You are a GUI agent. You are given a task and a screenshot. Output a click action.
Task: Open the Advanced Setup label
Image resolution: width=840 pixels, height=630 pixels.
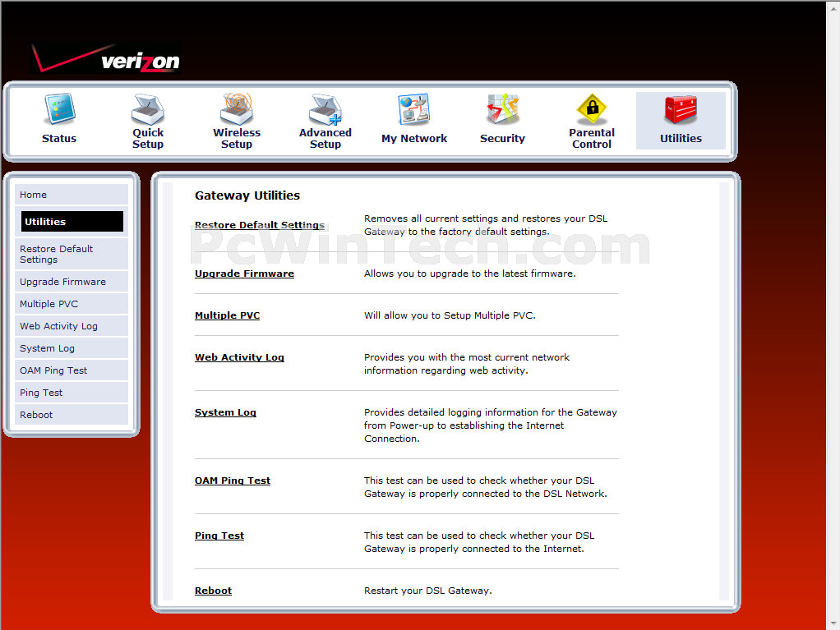click(x=325, y=139)
